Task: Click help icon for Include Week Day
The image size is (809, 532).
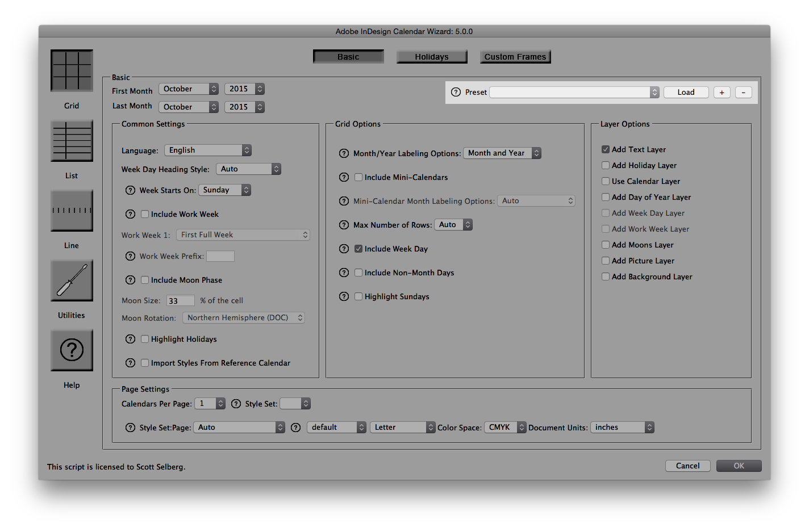Action: coord(344,249)
